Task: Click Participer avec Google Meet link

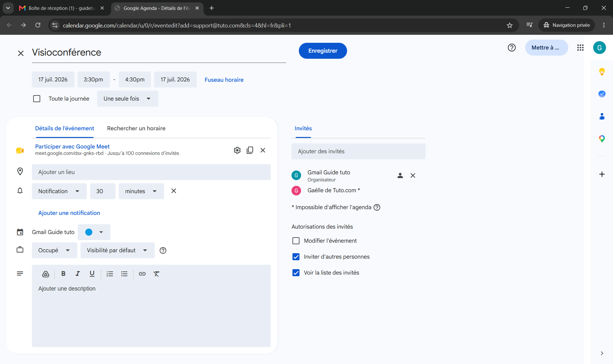Action: pos(72,147)
